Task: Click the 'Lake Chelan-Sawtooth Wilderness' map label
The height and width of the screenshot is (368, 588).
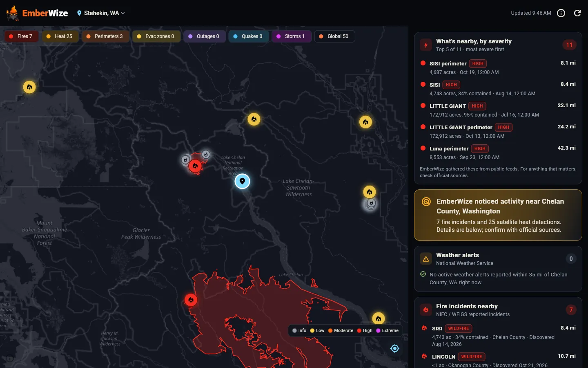Action: (x=298, y=188)
